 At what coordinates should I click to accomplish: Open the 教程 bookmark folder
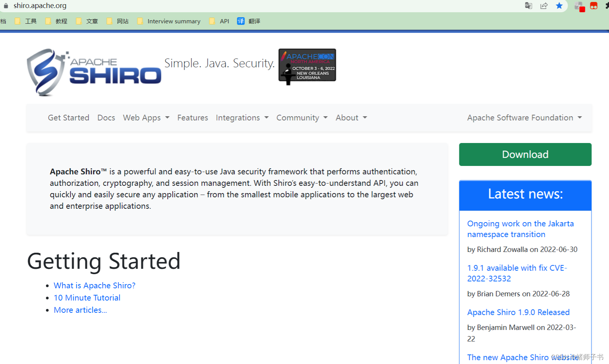(x=56, y=21)
